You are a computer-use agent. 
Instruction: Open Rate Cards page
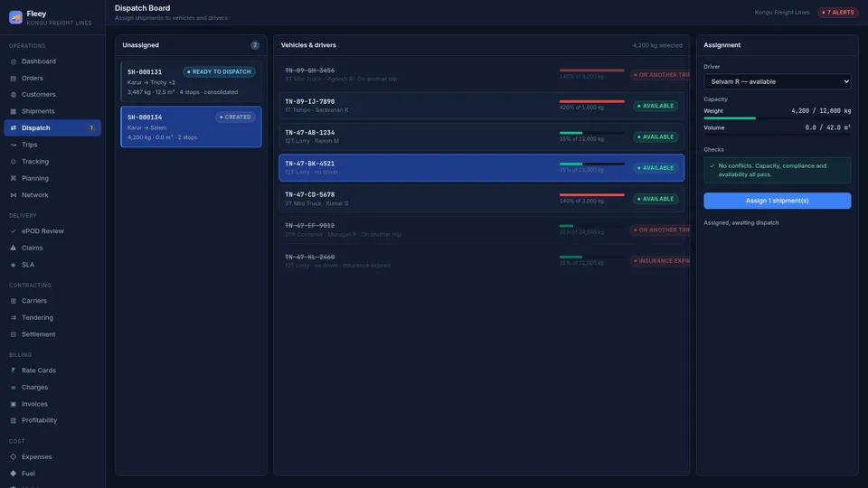click(x=52, y=371)
